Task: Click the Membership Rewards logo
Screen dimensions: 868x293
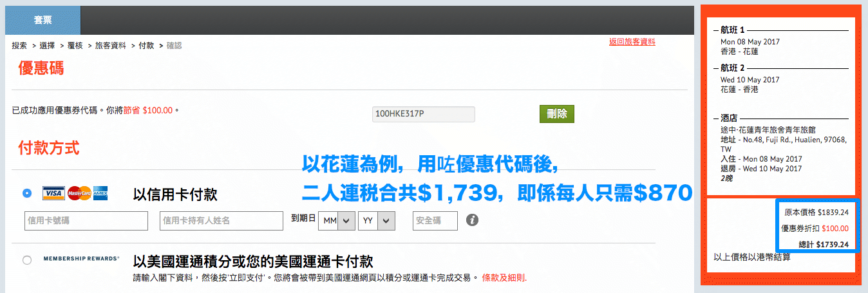Action: click(x=81, y=258)
